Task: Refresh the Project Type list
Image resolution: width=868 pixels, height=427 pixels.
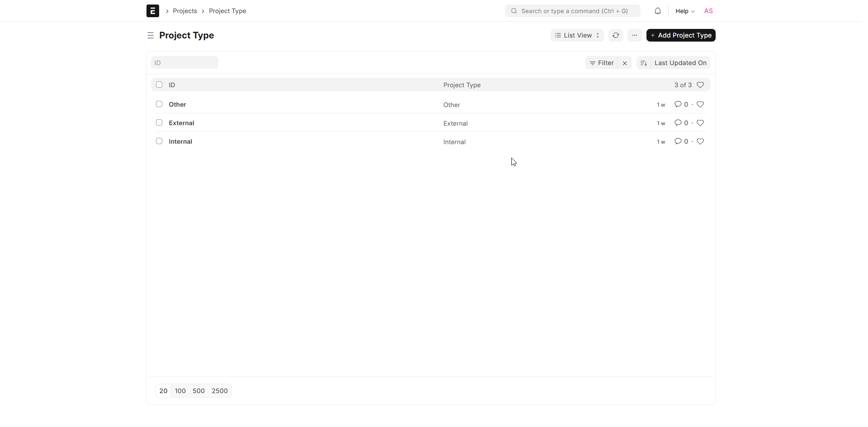Action: pos(616,35)
